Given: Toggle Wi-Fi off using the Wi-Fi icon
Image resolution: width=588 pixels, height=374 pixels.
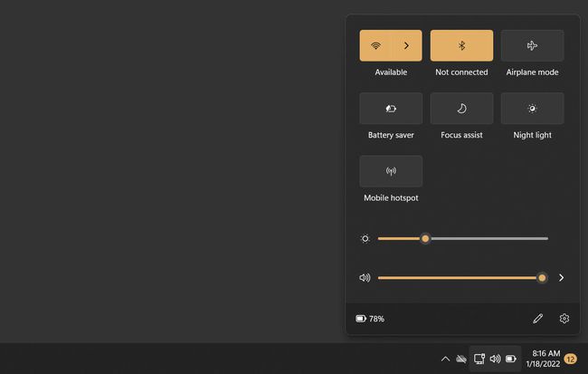Looking at the screenshot, I should coord(375,45).
